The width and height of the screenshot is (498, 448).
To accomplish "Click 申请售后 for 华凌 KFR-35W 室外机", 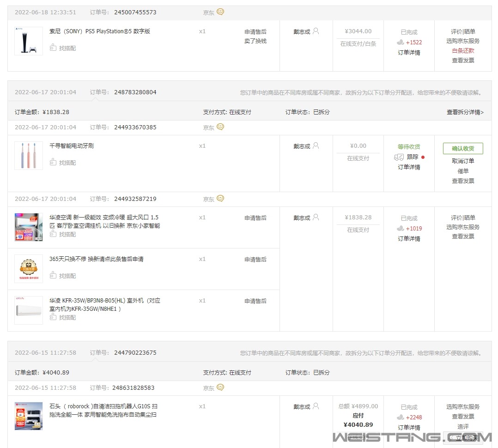I will coord(255,301).
